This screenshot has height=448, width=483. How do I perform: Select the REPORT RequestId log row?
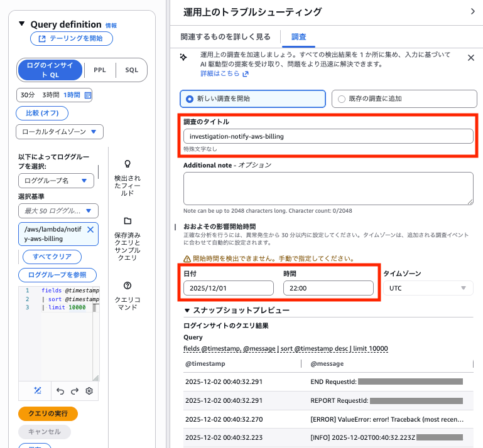(x=328, y=400)
